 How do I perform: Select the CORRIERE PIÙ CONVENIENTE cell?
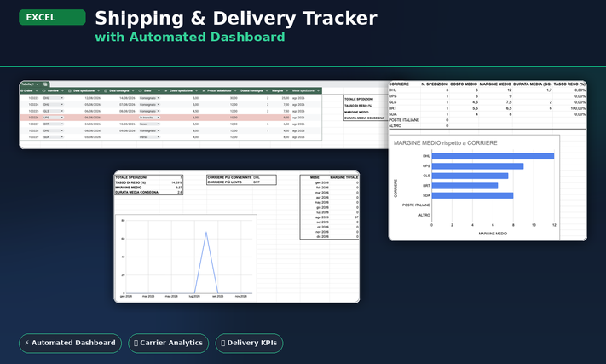pyautogui.click(x=229, y=177)
